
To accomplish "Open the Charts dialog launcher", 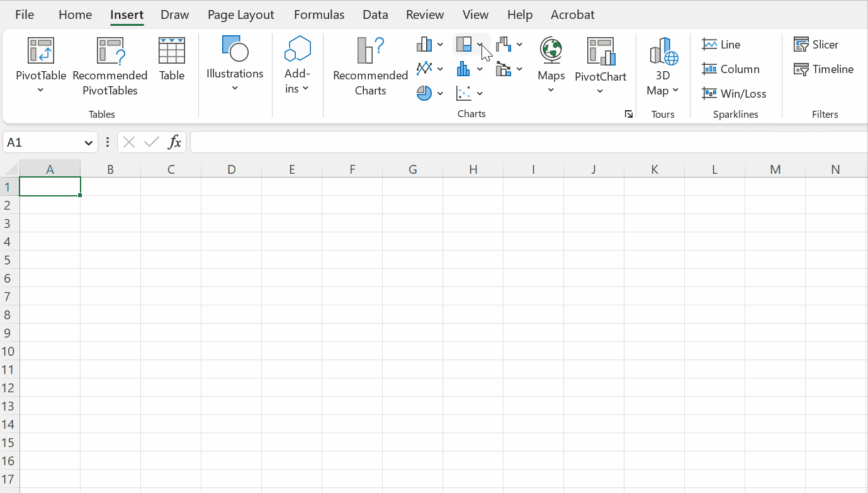I will [x=628, y=114].
